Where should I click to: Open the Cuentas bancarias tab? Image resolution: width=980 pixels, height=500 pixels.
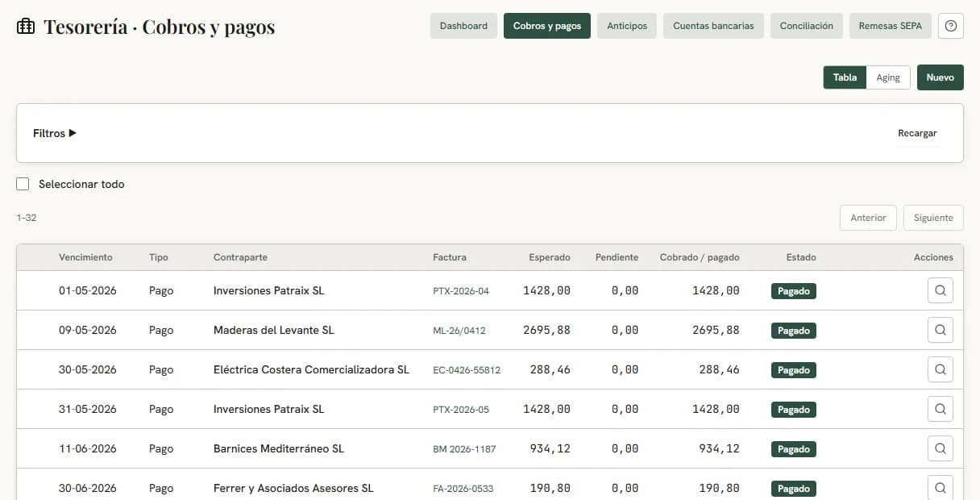pos(713,26)
